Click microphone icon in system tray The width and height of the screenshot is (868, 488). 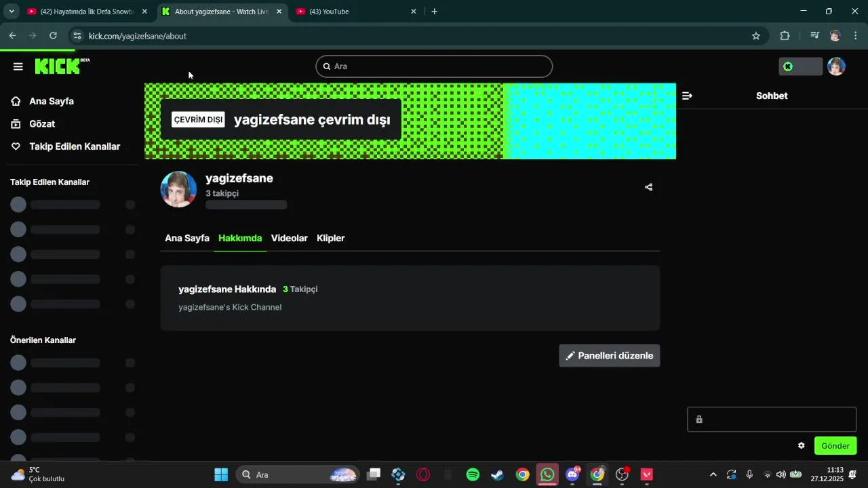coord(749,474)
